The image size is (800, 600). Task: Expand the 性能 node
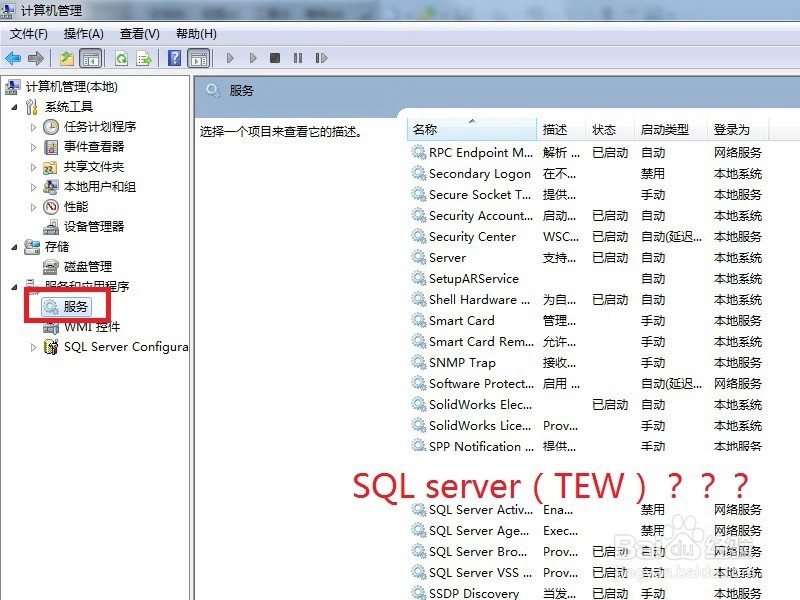coord(34,207)
